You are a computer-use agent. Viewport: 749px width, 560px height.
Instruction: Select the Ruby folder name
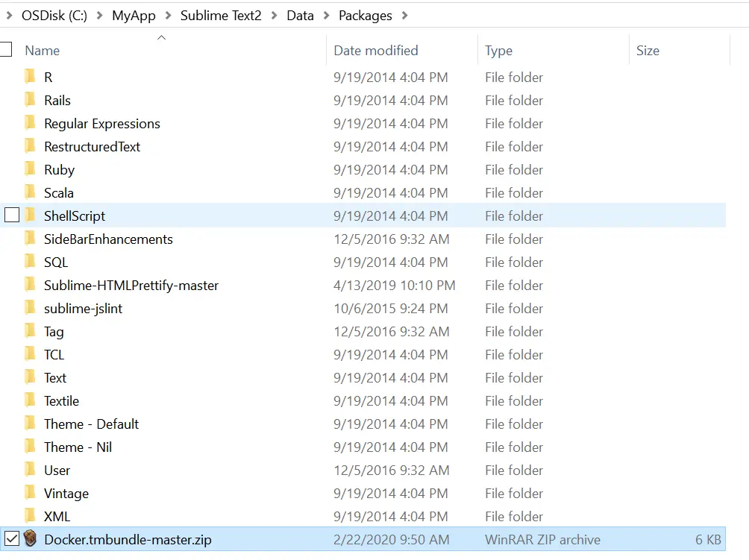[59, 170]
